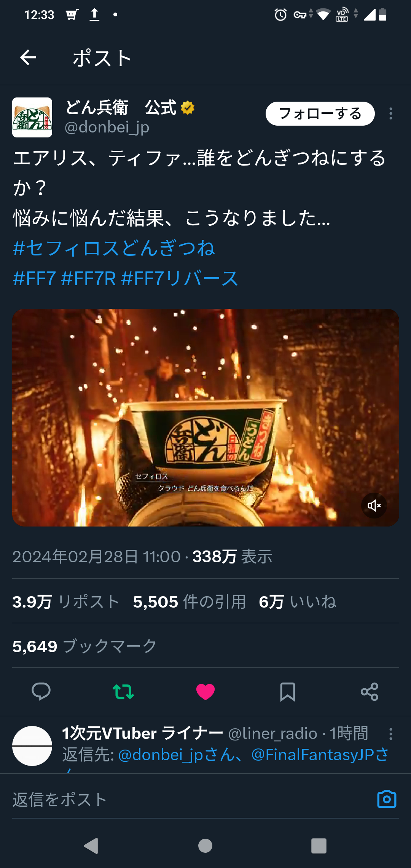Viewport: 411px width, 868px height.
Task: View the 6万 いいね list
Action: [298, 602]
